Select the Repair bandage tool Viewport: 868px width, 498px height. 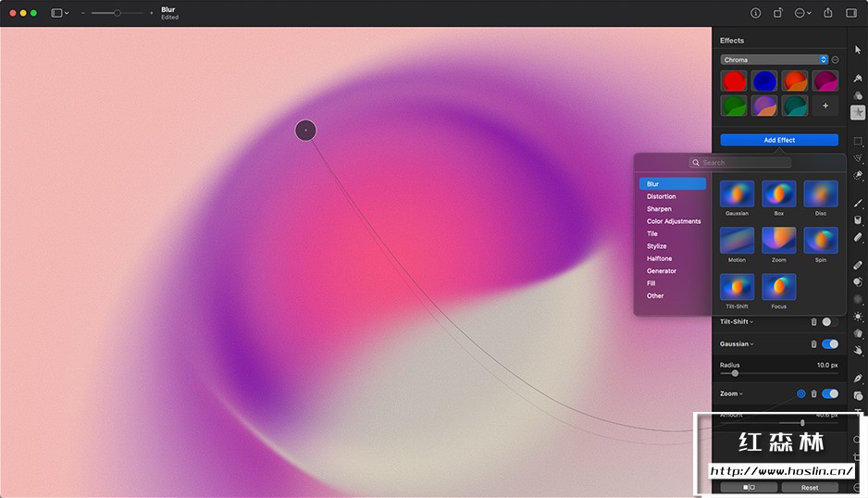coord(858,265)
